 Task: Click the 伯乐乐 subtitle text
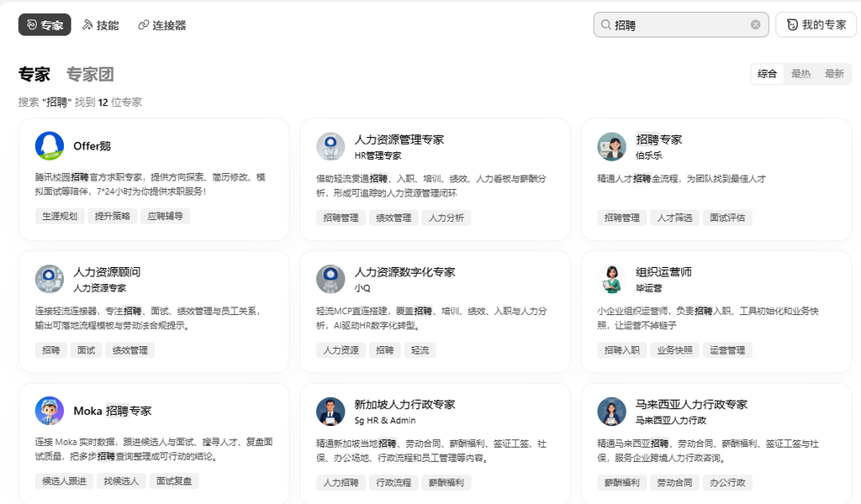click(649, 155)
